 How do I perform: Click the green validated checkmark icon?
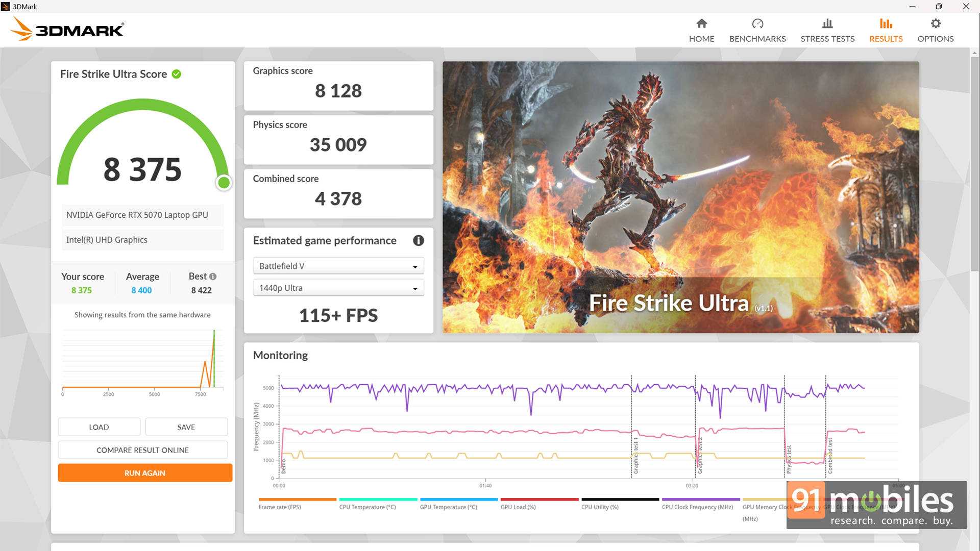[x=177, y=74]
